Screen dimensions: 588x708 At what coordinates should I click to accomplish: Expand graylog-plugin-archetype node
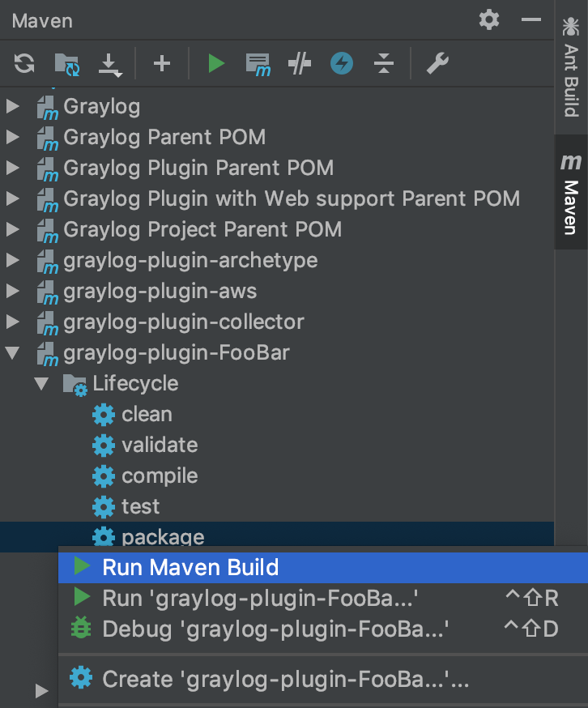click(13, 260)
